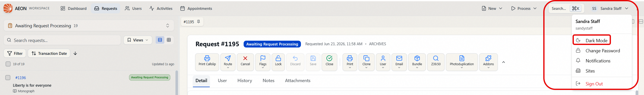Select the #1195 open tab
The image size is (644, 95).
point(192,22)
